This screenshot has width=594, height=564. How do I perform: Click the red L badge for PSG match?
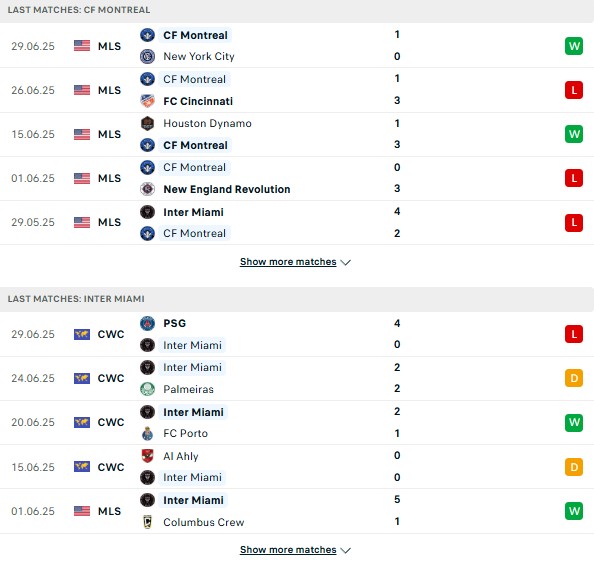[574, 334]
